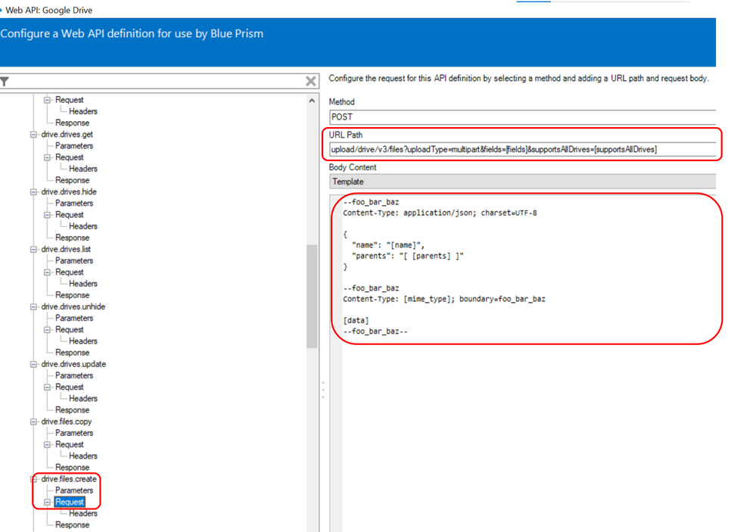Select Parameters under drive.drives.update
The width and height of the screenshot is (756, 532).
click(x=73, y=375)
